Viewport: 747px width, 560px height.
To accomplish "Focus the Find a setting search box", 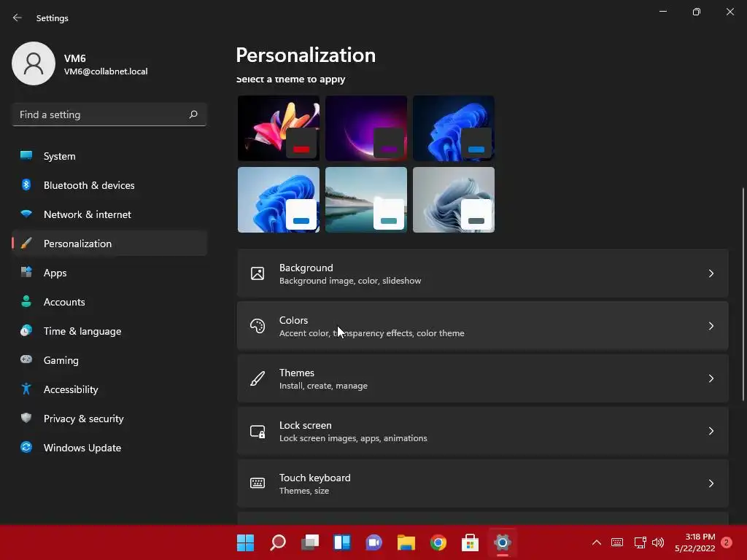I will 109,114.
